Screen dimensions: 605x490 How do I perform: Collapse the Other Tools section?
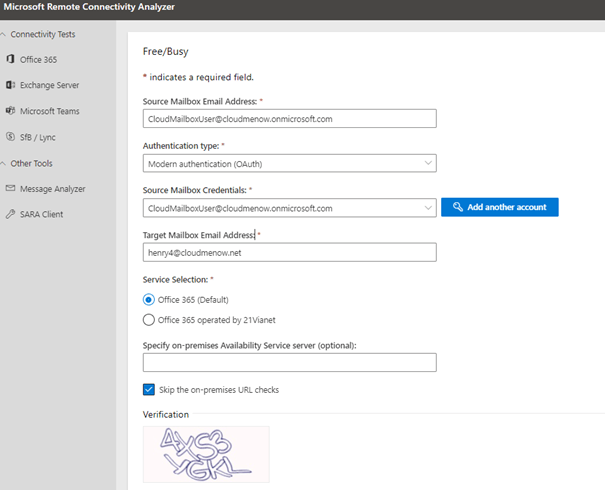[x=4, y=163]
